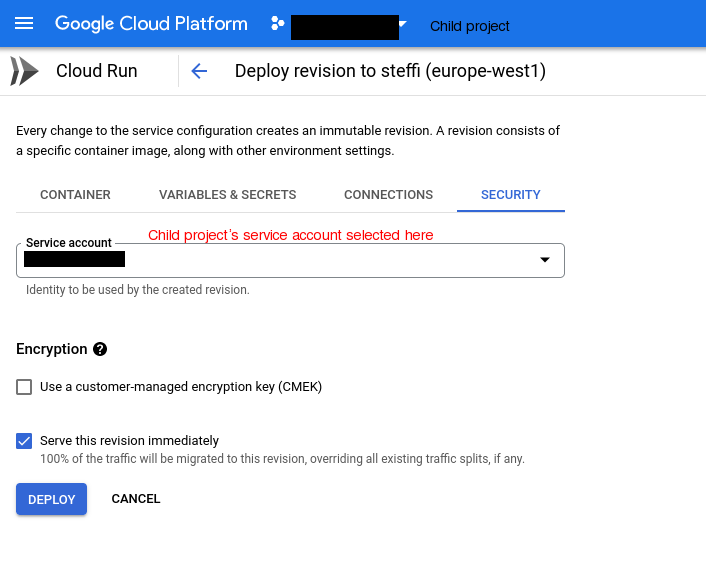Open the project selector icon
Screen dimensions: 706x576
[277, 23]
